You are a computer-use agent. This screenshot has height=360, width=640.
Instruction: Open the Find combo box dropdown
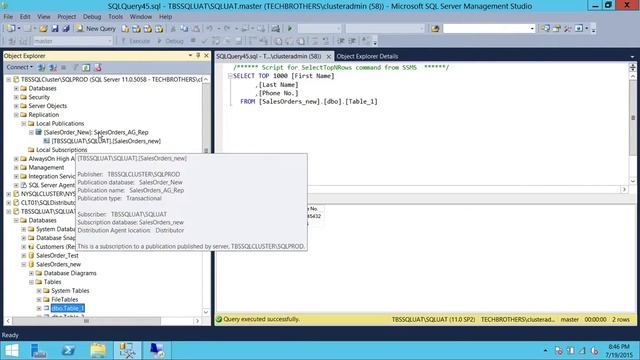(x=532, y=29)
